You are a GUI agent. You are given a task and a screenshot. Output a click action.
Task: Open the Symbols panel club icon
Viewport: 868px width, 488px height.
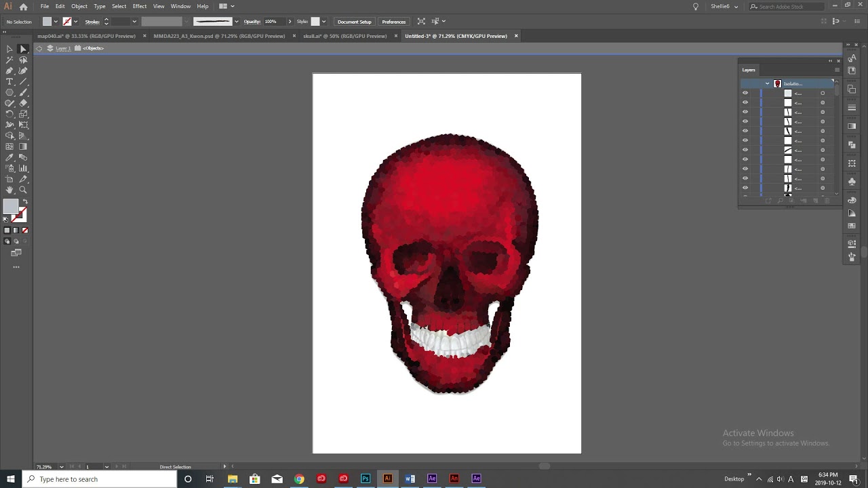click(x=852, y=182)
